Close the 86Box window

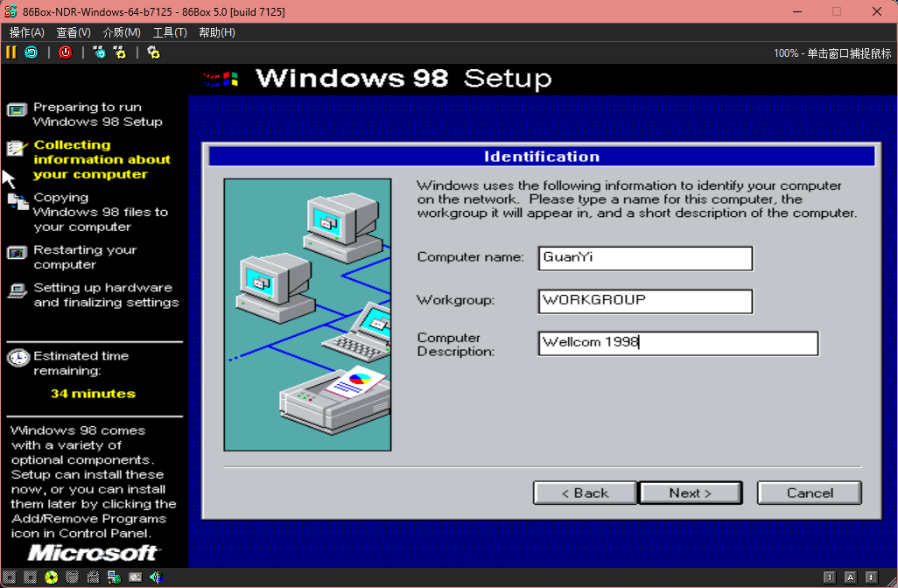coord(877,11)
